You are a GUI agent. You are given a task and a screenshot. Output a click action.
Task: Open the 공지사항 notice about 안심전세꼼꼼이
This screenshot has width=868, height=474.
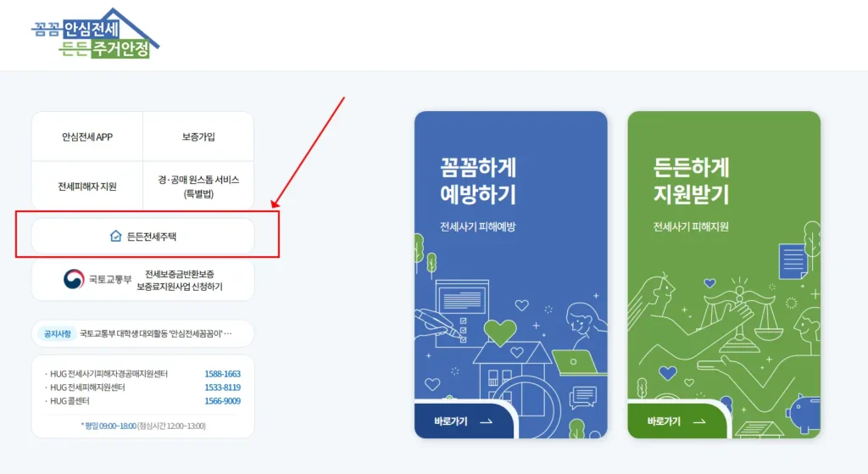coord(142,333)
